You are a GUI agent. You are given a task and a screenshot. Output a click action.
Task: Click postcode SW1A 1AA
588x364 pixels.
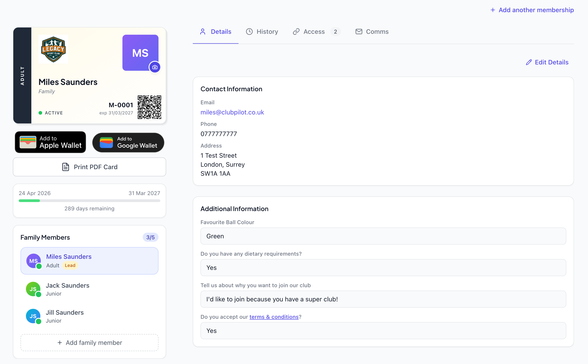pyautogui.click(x=215, y=174)
